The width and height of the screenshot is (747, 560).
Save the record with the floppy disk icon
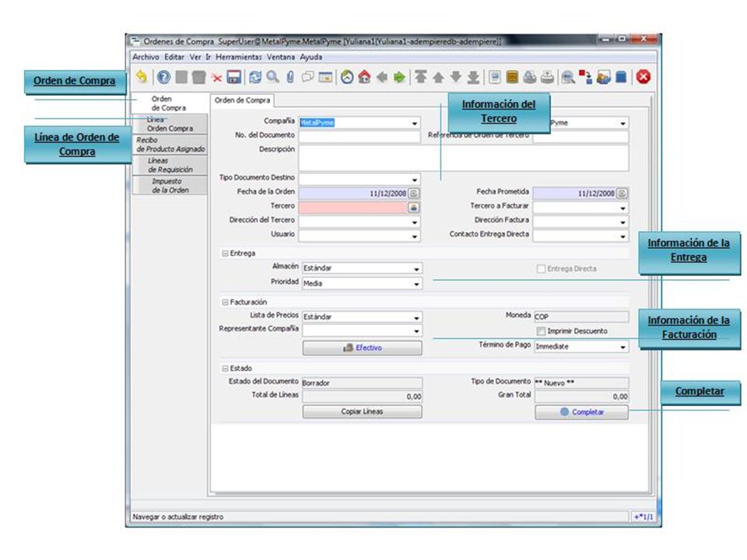pos(234,77)
